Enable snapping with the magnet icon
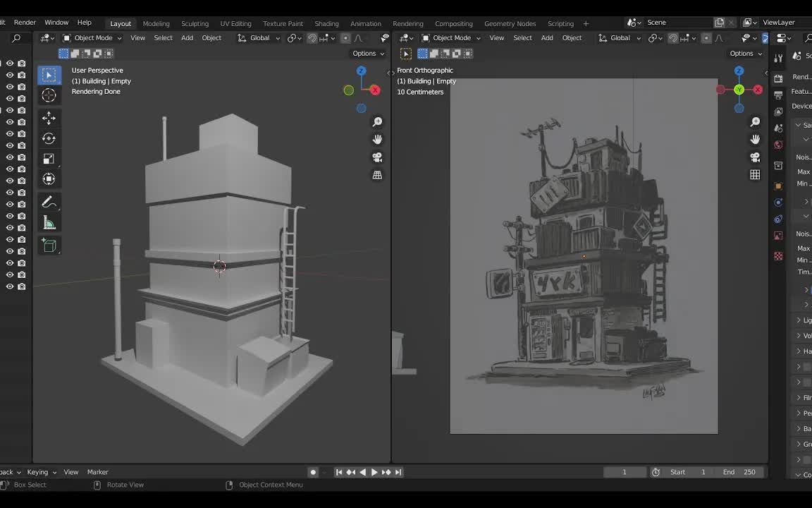The image size is (812, 508). click(312, 37)
